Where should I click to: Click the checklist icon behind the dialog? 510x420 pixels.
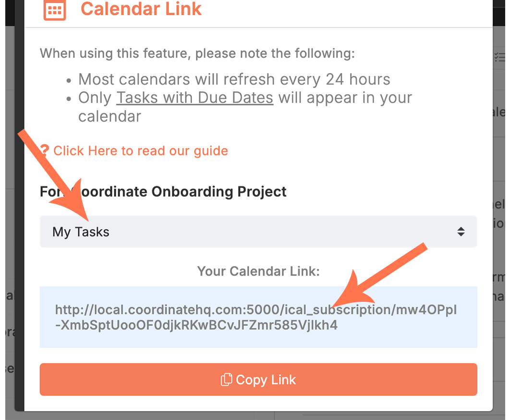499,57
